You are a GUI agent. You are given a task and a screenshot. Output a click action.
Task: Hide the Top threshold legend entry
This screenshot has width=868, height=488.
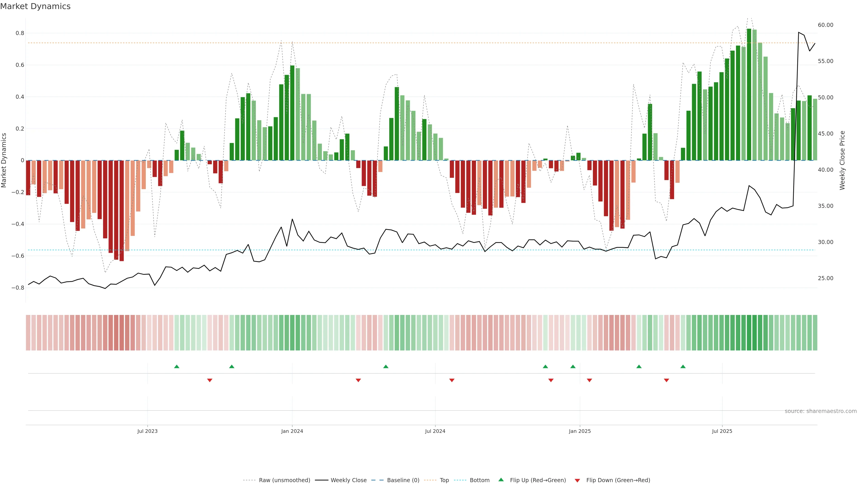click(x=444, y=480)
